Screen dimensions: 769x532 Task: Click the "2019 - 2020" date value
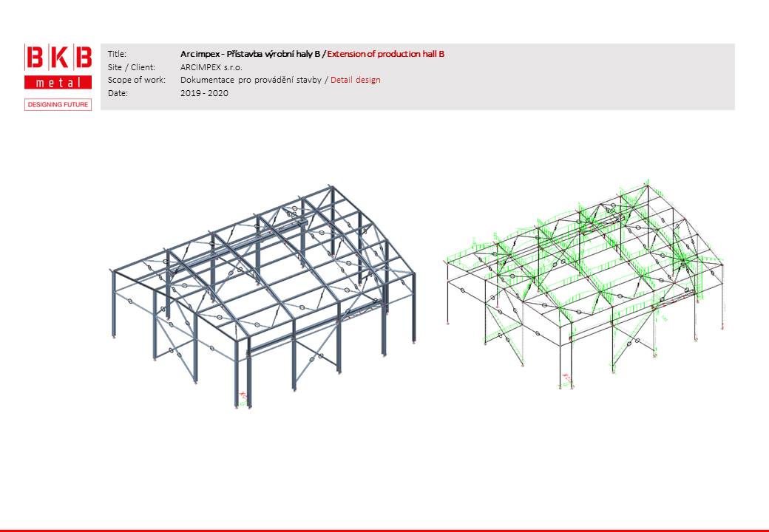204,93
